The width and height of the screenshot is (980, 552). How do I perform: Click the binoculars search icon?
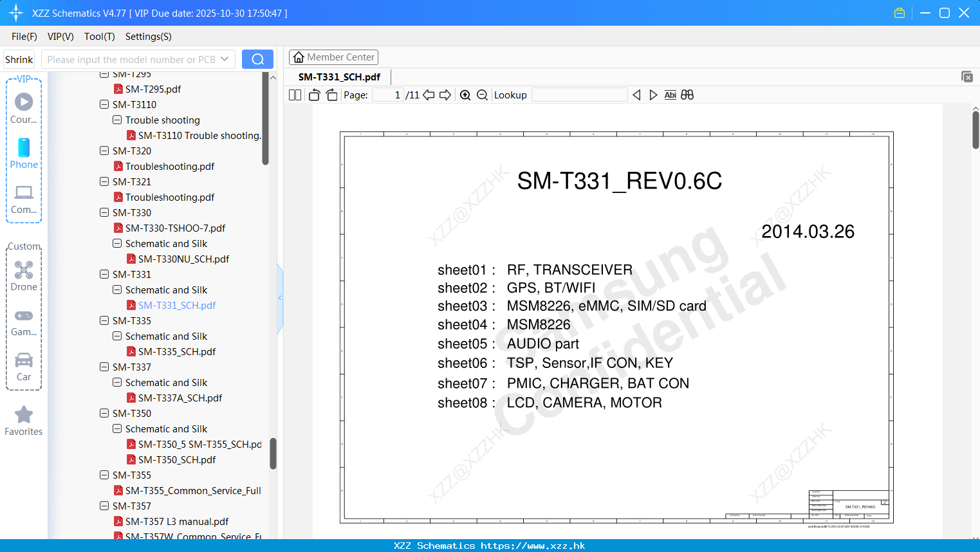click(x=687, y=95)
